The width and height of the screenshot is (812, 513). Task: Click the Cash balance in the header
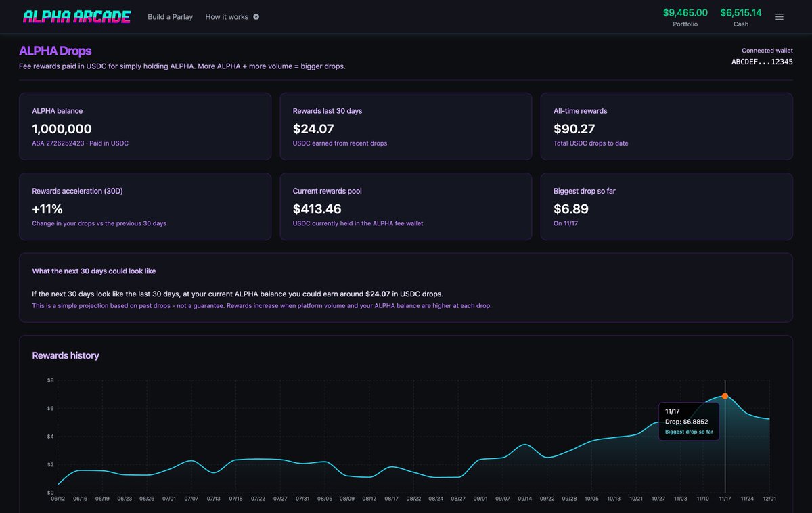coord(740,16)
